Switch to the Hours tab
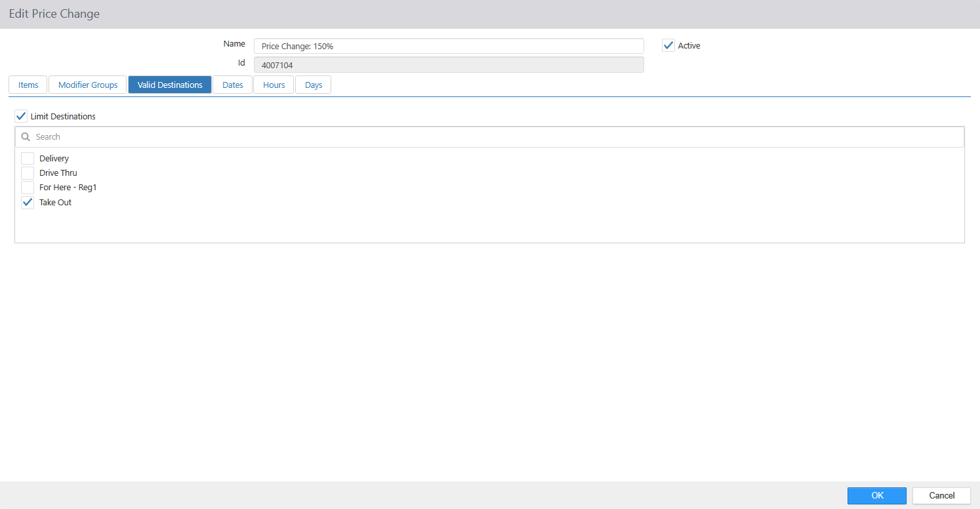Screen dimensions: 980x509 274,85
